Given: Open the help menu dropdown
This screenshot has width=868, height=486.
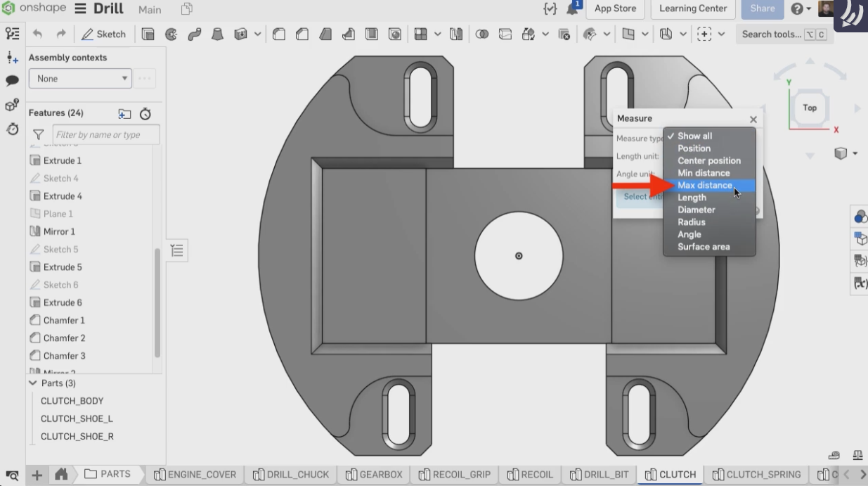Looking at the screenshot, I should tap(801, 9).
